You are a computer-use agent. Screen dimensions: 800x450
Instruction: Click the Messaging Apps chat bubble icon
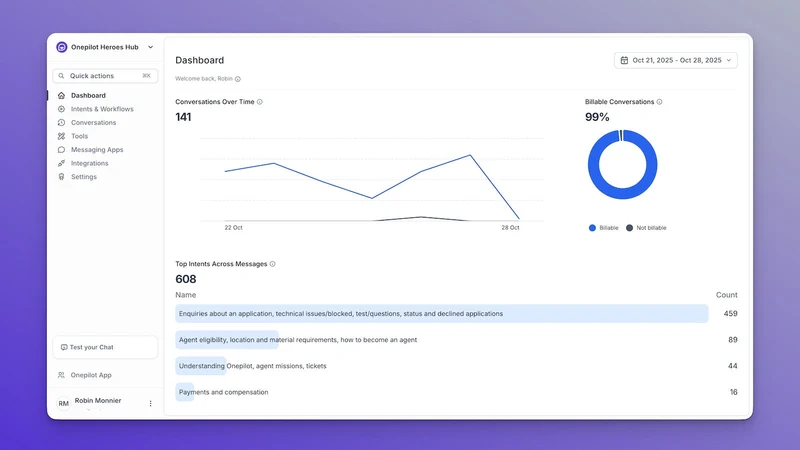pyautogui.click(x=61, y=149)
